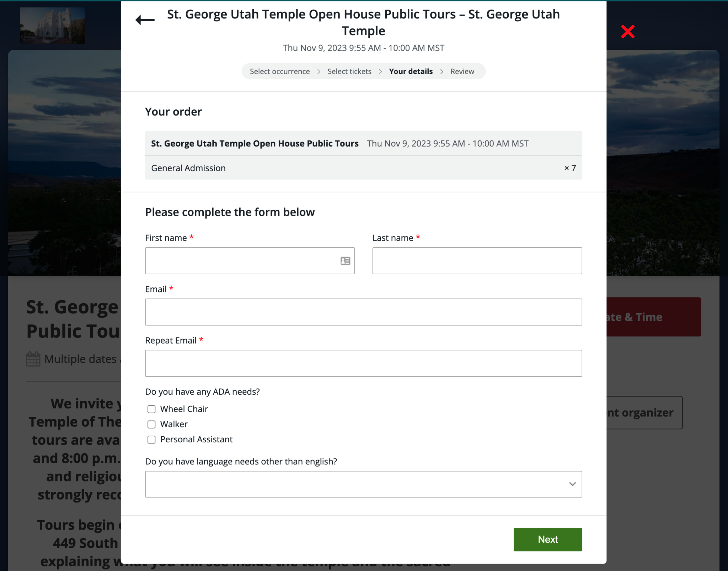
Task: Check the Personal Assistant checkbox
Action: (151, 440)
